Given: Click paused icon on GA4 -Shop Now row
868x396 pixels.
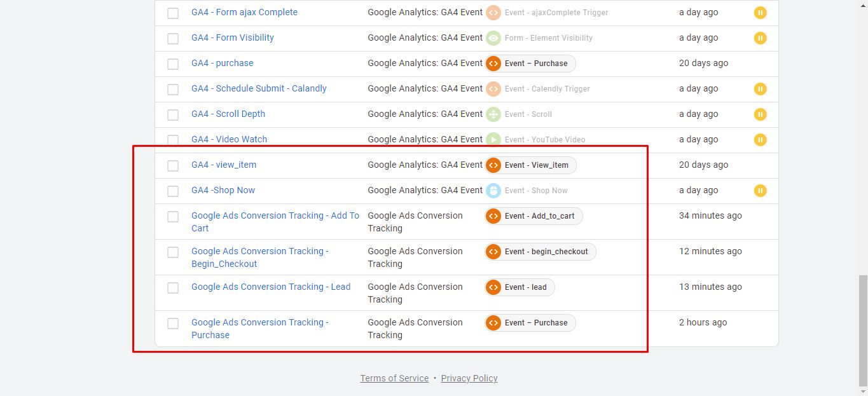Looking at the screenshot, I should point(760,191).
